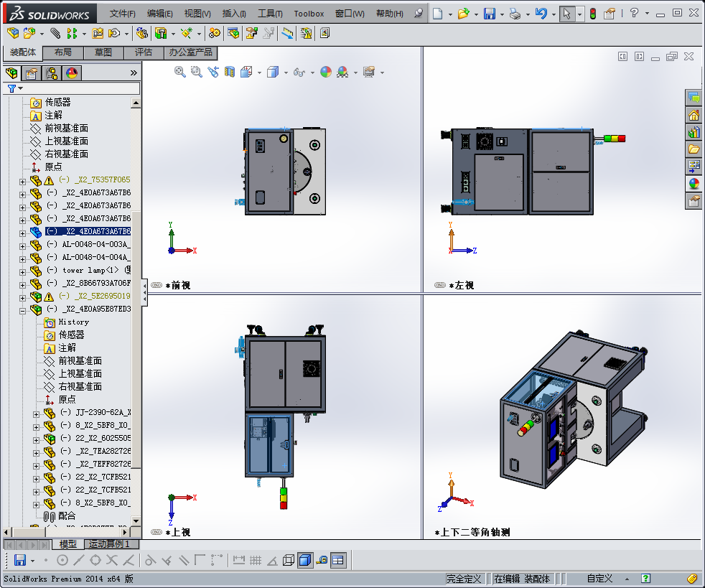
Task: Open the 文件(F) menu
Action: [122, 14]
